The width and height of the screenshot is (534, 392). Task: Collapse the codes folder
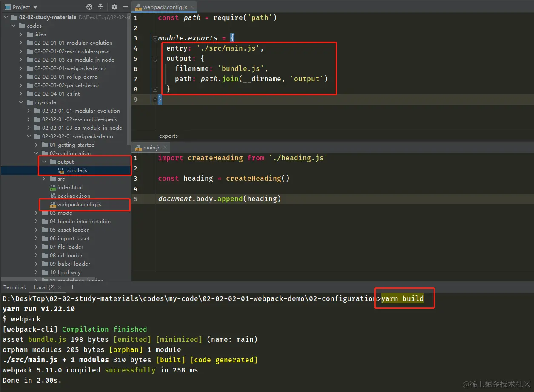14,26
